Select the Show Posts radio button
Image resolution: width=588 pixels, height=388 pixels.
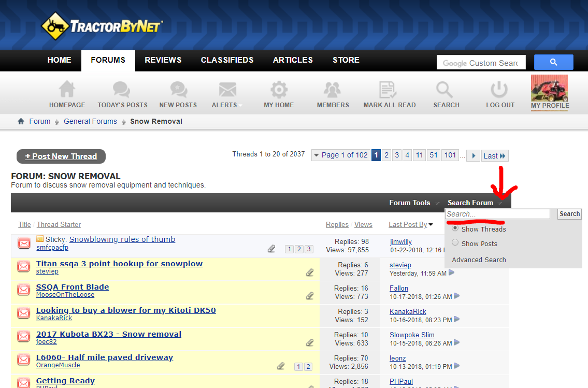[x=455, y=243]
